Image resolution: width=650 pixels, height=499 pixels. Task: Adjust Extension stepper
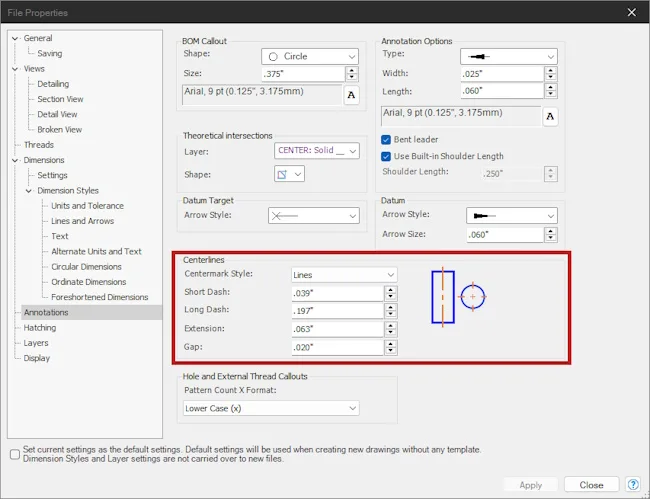(x=391, y=329)
